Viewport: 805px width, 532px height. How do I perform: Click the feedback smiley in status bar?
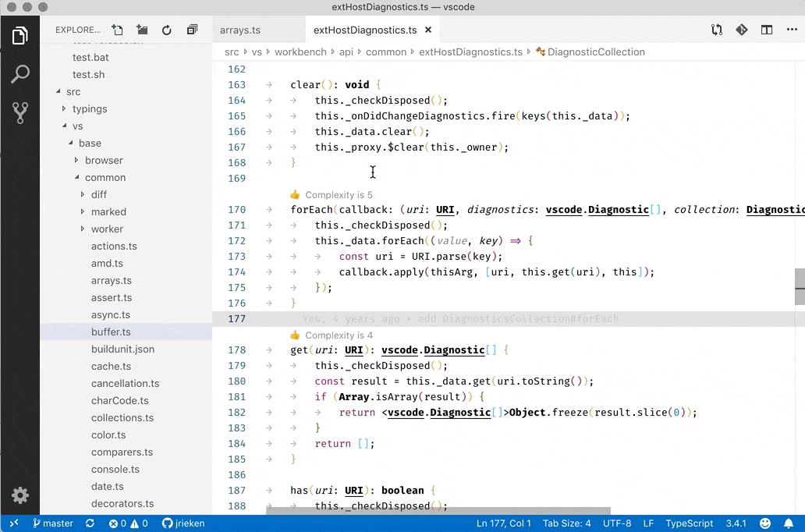765,523
